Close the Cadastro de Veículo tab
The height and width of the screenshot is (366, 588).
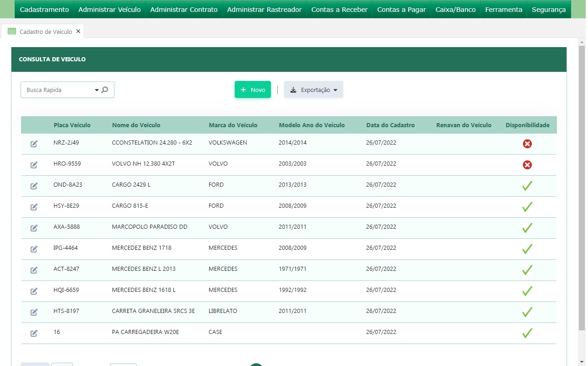point(78,31)
